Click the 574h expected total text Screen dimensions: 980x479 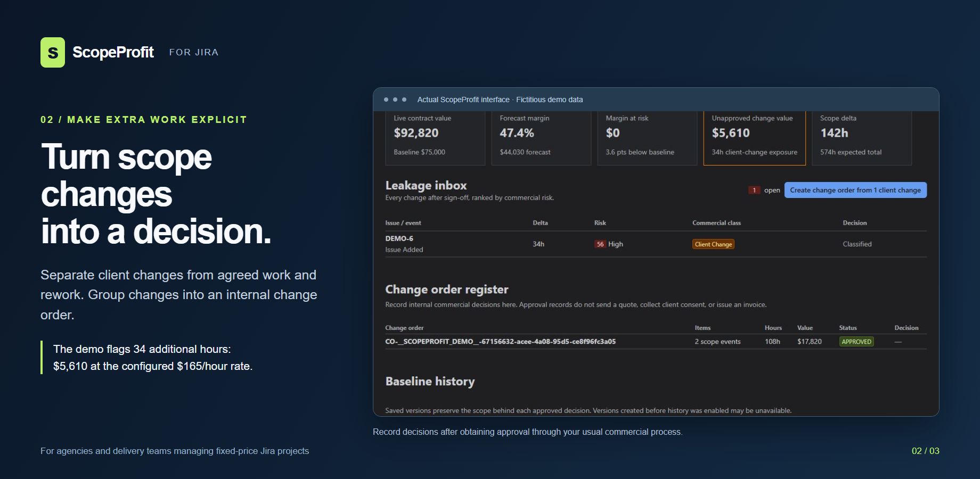[851, 152]
